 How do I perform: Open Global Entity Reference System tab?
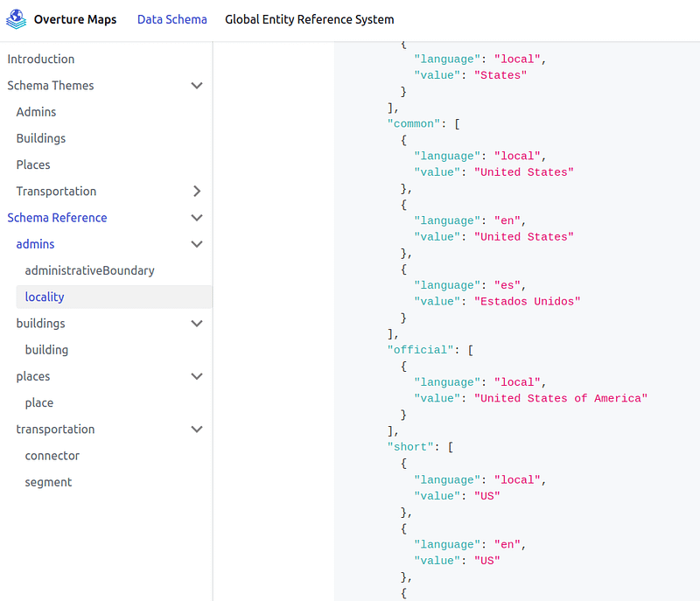310,19
